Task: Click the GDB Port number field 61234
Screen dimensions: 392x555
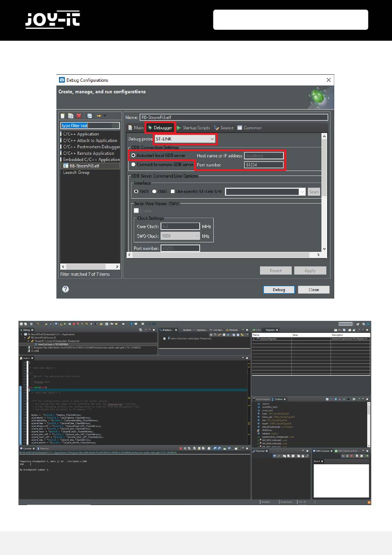Action: pos(264,165)
